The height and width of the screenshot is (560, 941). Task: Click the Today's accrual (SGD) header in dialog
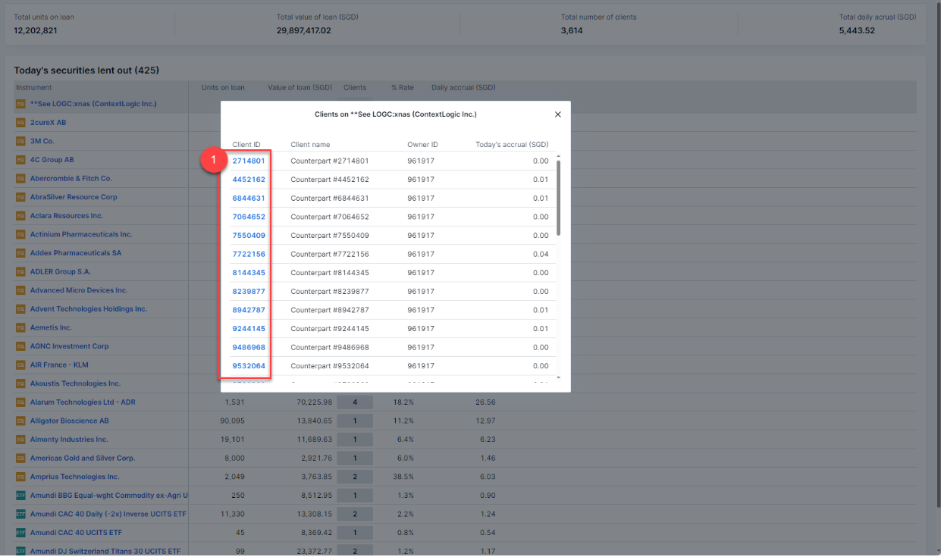(x=511, y=145)
